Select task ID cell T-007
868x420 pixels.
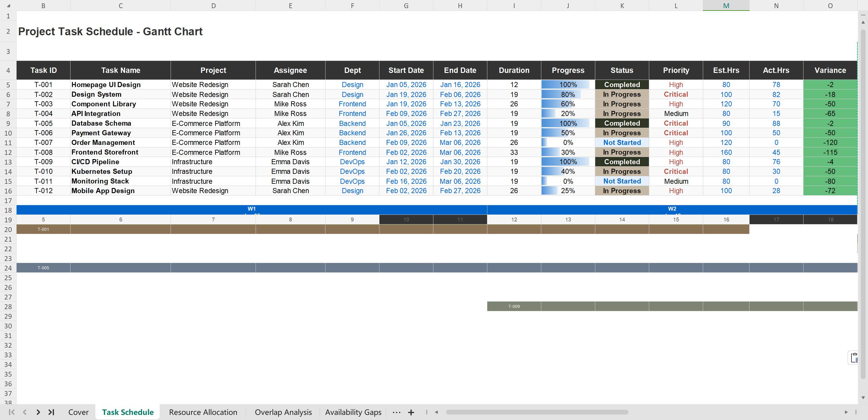point(43,143)
